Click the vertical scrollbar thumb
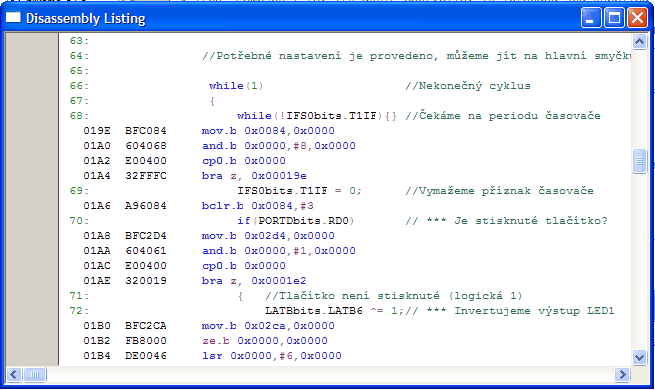Image resolution: width=655 pixels, height=390 pixels. pos(640,161)
